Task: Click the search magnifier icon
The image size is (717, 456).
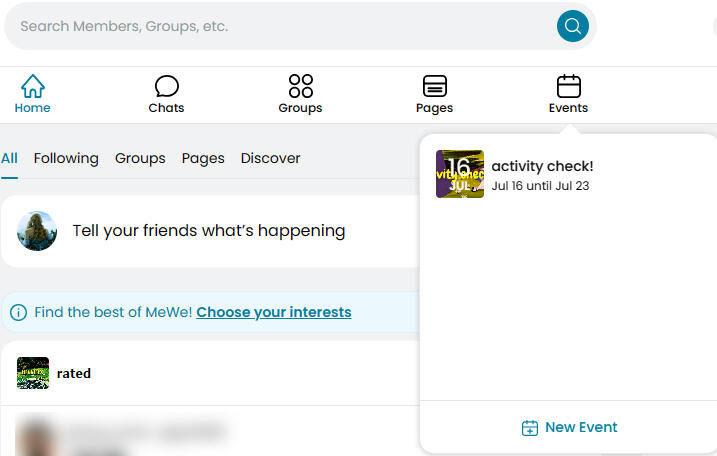Action: [573, 26]
